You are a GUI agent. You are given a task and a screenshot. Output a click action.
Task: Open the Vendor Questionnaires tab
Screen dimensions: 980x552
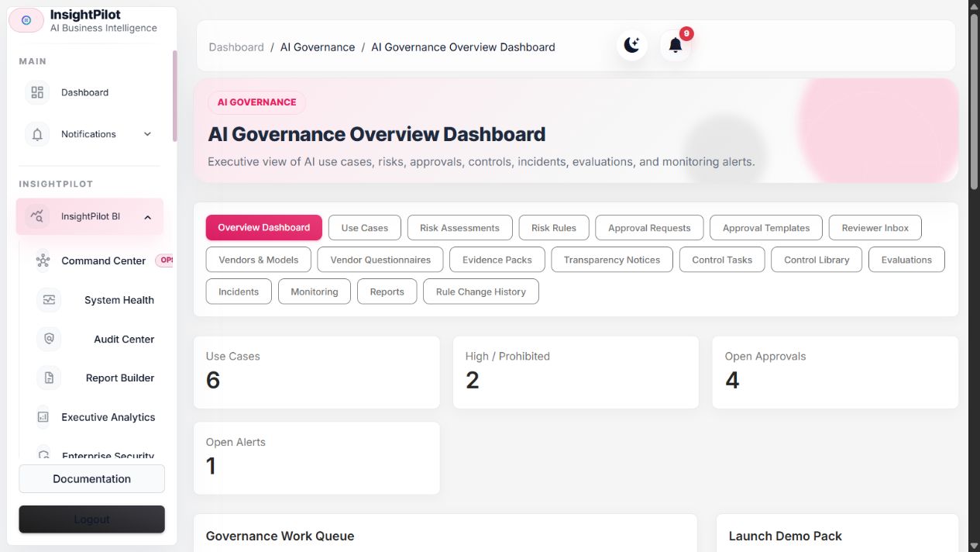point(380,260)
